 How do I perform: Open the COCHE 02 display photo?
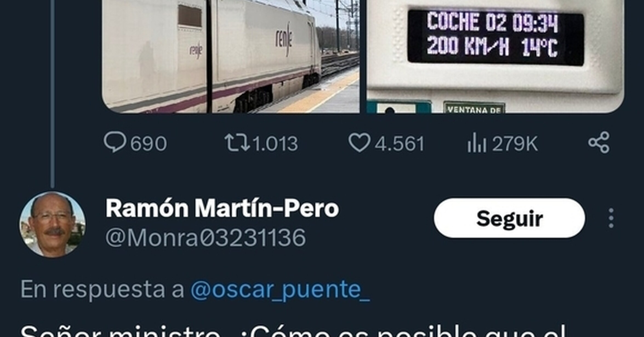[496, 56]
